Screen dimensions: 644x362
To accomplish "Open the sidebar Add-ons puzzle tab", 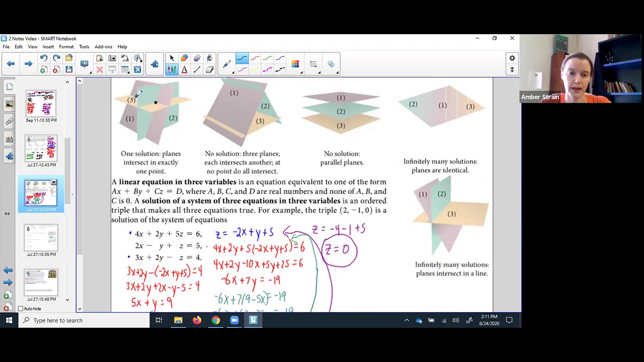I will click(9, 156).
